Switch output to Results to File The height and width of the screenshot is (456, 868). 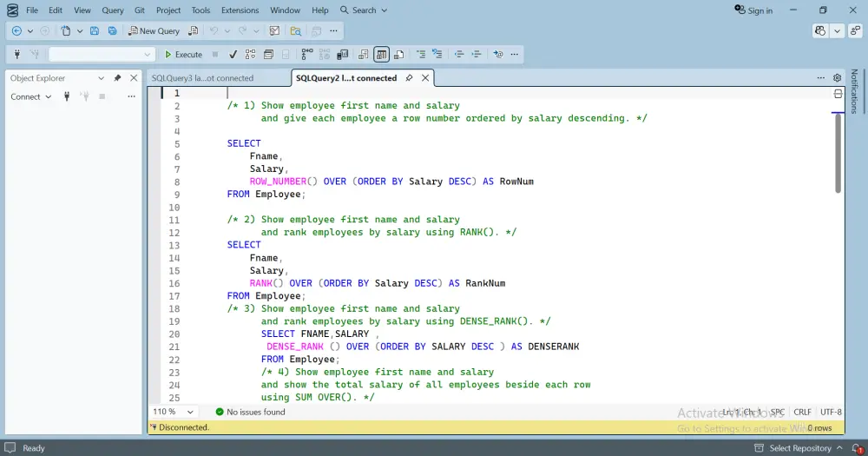point(399,55)
